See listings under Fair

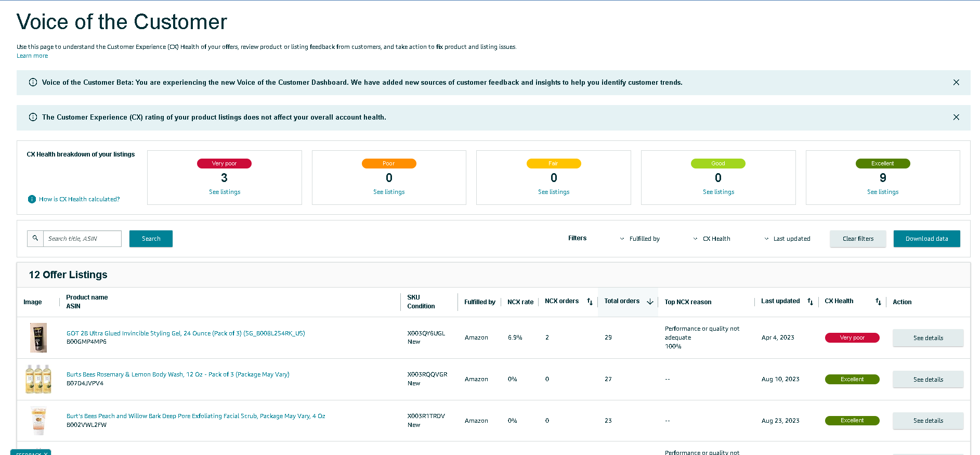[x=554, y=192]
